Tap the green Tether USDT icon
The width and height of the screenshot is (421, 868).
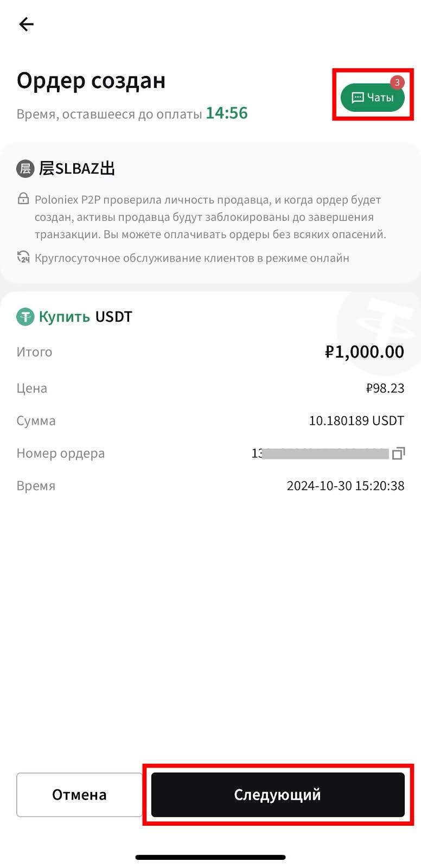[x=25, y=317]
